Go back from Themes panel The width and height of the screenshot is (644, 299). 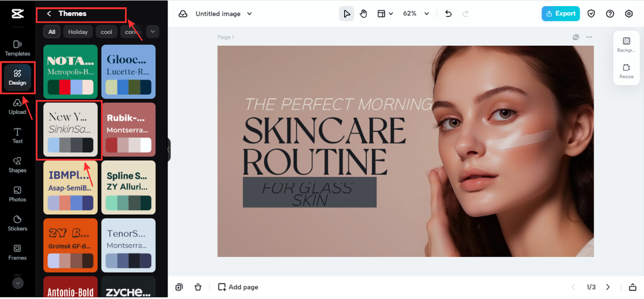pyautogui.click(x=49, y=14)
